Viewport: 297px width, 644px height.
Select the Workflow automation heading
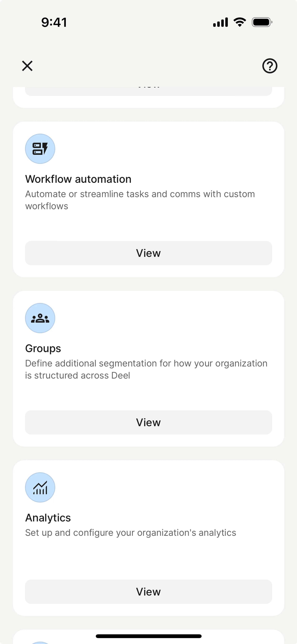tap(78, 179)
